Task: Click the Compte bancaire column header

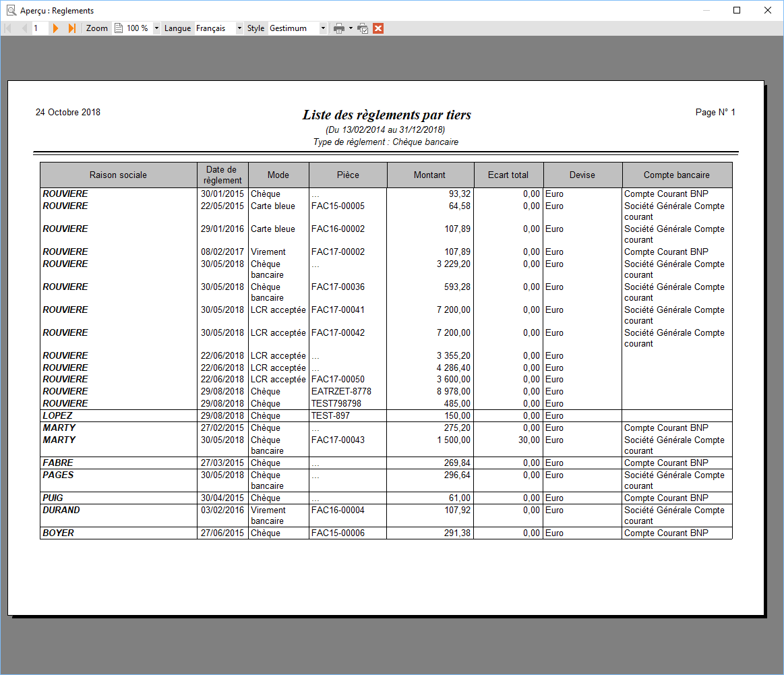Action: pyautogui.click(x=677, y=175)
